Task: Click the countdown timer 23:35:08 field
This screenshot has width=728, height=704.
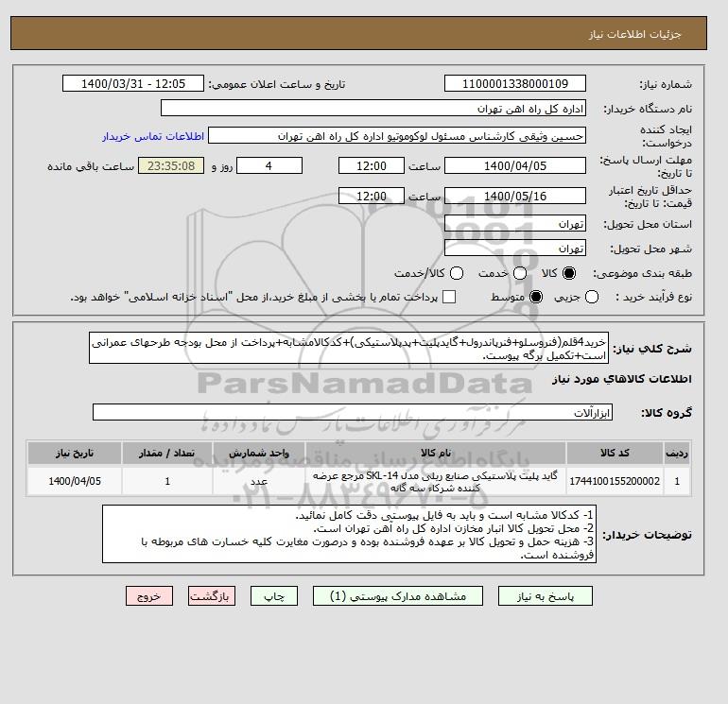Action: (171, 165)
